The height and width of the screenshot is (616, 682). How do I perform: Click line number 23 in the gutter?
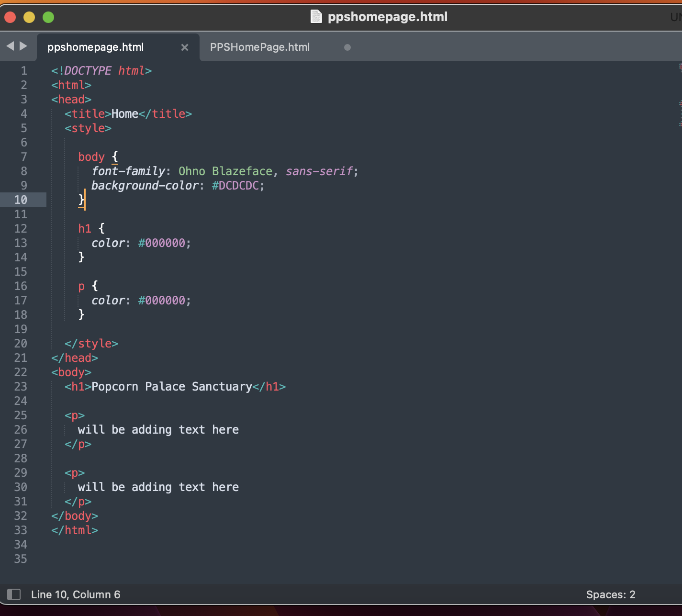(21, 386)
